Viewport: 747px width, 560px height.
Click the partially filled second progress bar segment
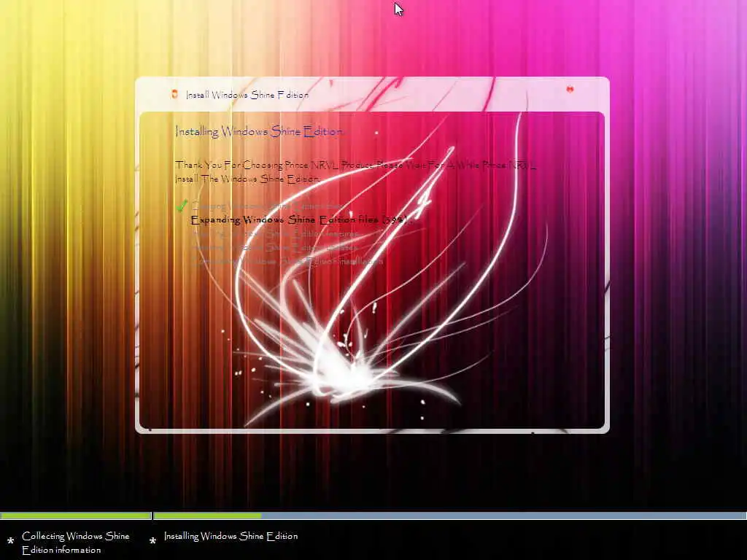coord(449,516)
